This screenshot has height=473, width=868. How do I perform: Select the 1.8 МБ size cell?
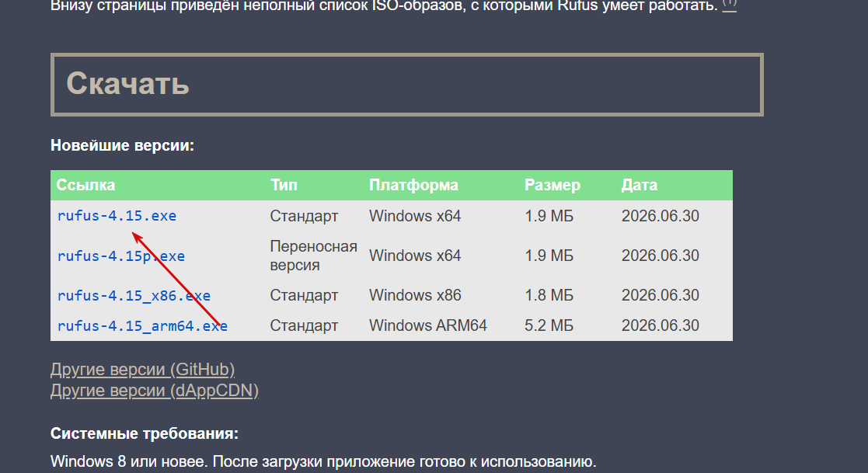tap(549, 295)
